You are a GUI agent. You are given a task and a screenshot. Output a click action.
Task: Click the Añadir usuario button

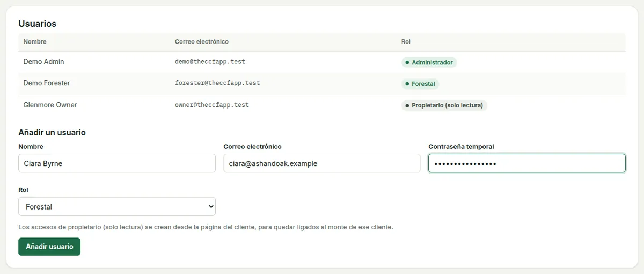[x=49, y=247]
